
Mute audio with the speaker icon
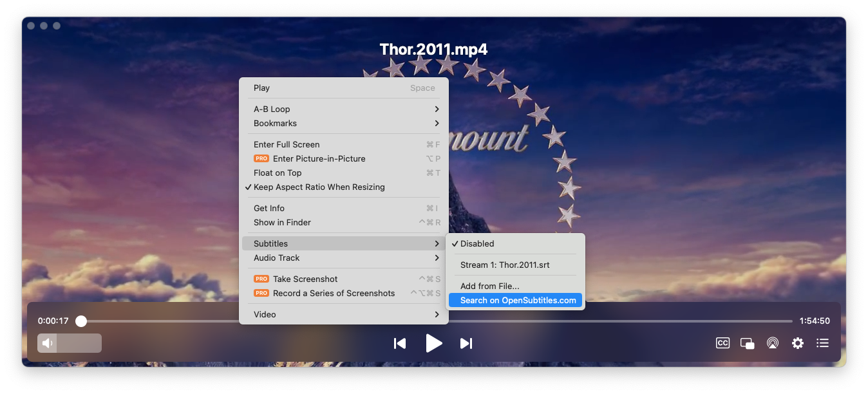coord(46,342)
